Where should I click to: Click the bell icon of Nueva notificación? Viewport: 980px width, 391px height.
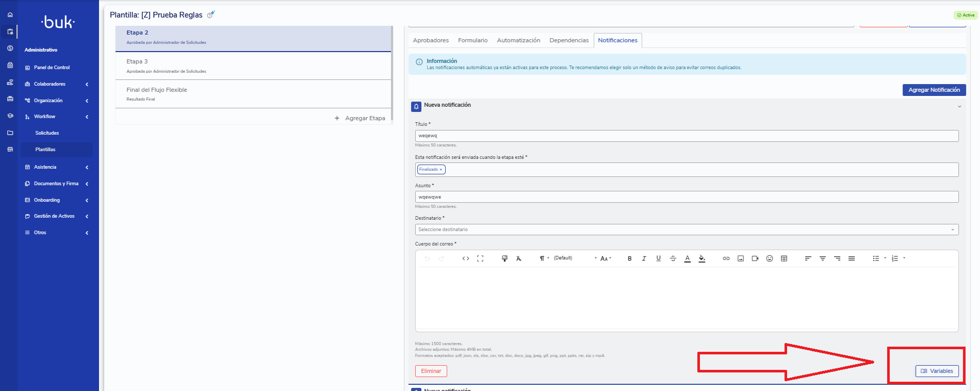[416, 107]
